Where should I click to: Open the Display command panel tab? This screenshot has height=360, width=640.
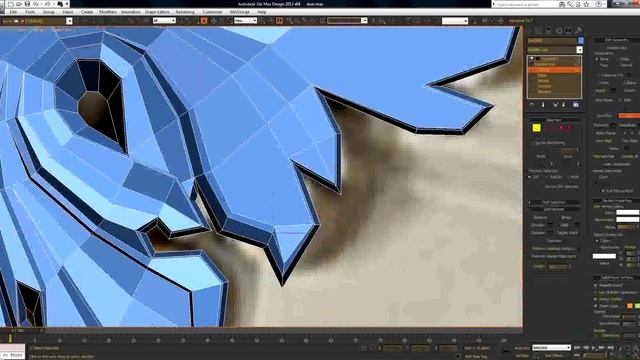(568, 31)
